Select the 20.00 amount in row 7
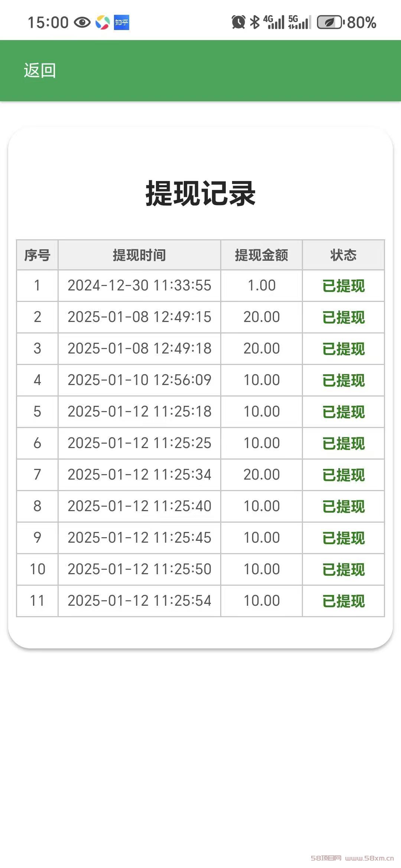Image resolution: width=401 pixels, height=868 pixels. (261, 475)
